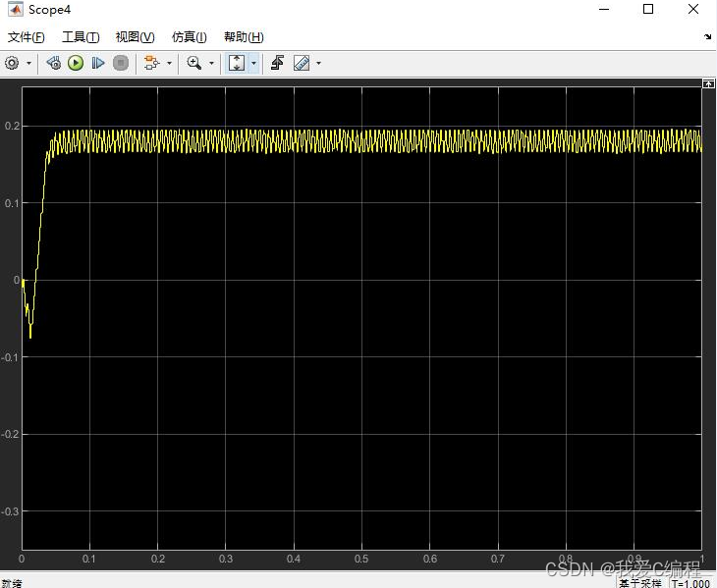Expand the measurements dropdown arrow

tap(318, 63)
